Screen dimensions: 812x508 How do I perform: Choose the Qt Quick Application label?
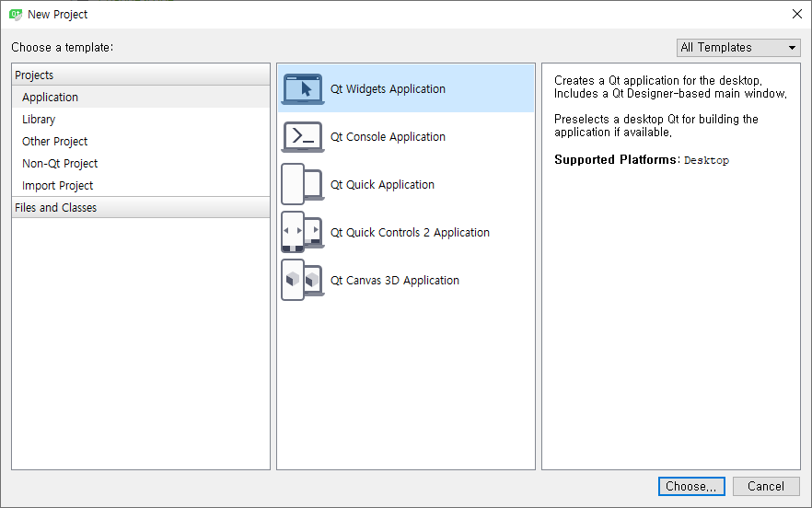[382, 185]
